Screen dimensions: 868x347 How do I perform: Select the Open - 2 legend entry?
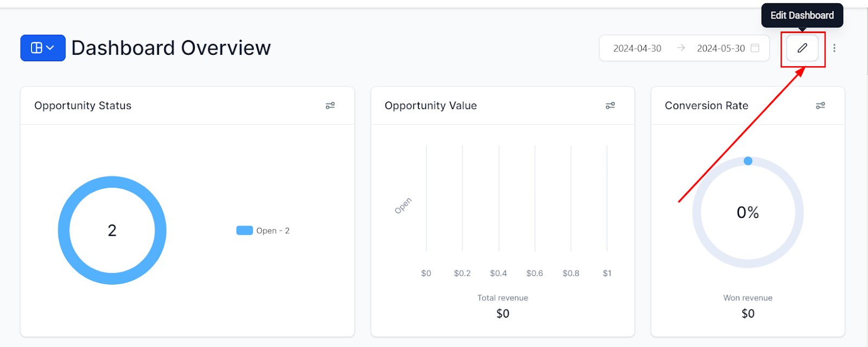pos(272,230)
